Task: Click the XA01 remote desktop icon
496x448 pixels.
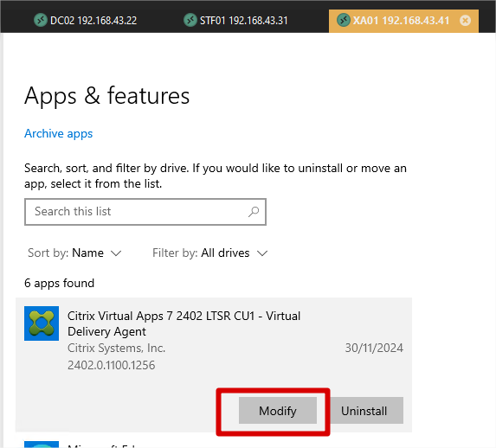Action: coord(343,20)
